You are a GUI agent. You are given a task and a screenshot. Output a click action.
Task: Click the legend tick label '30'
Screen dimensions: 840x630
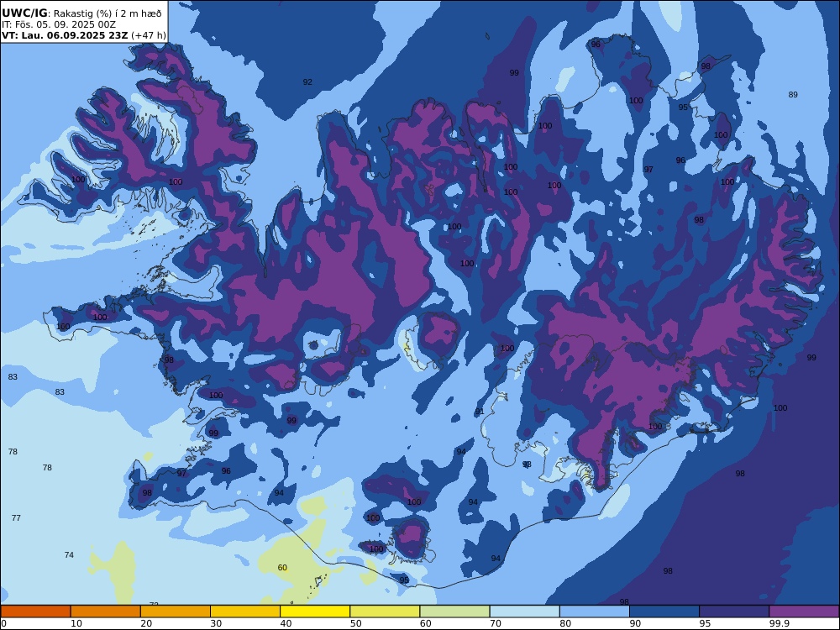tap(216, 623)
